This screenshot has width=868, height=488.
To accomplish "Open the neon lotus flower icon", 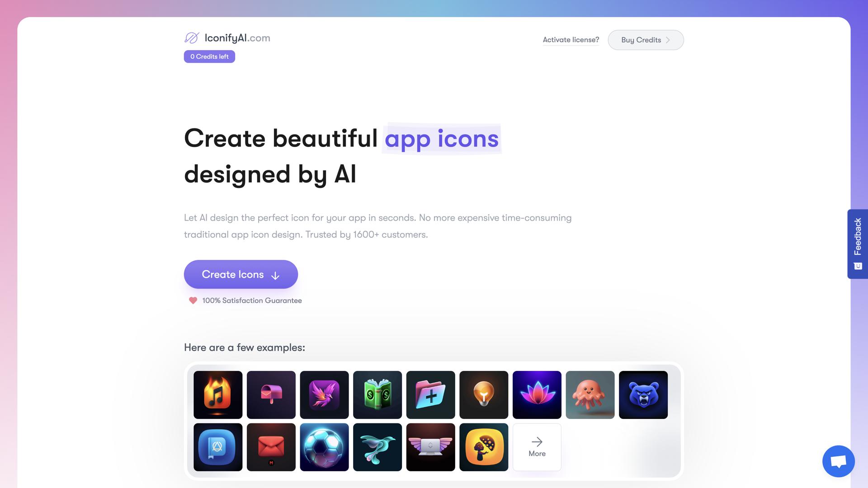I will 537,395.
